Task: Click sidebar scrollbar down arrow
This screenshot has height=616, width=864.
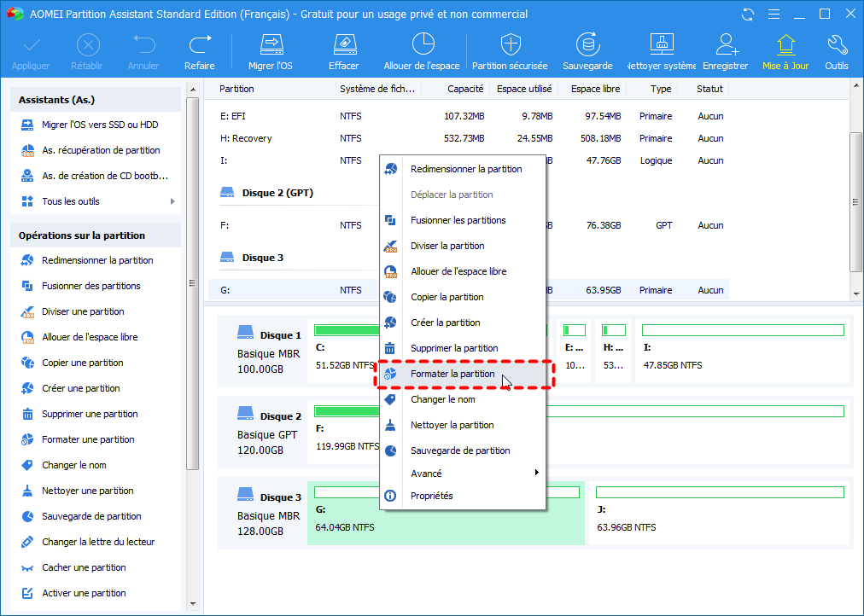Action: [192, 604]
